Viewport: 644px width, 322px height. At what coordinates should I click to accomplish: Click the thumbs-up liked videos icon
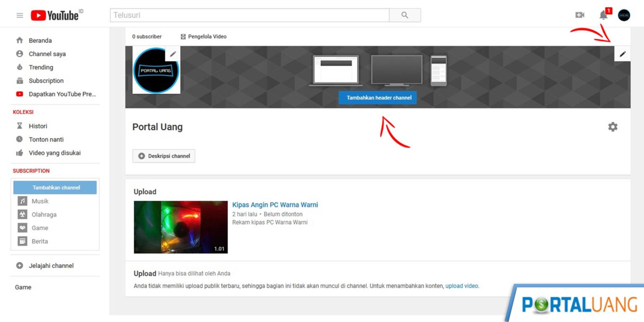click(x=19, y=153)
